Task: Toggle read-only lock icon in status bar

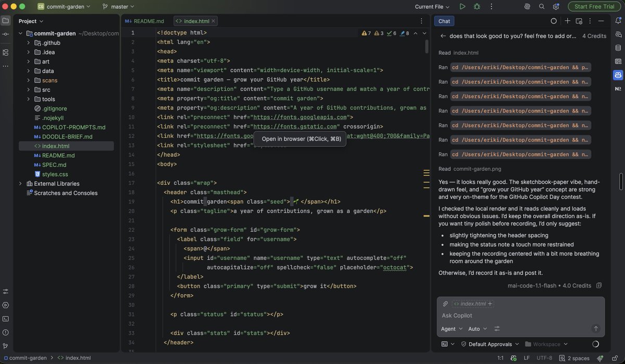Action: tap(614, 358)
